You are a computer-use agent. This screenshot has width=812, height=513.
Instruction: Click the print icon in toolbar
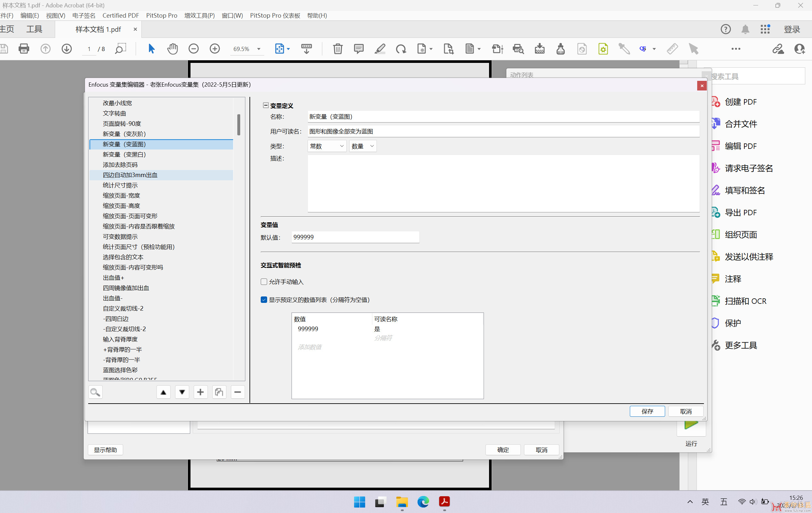[x=24, y=49]
